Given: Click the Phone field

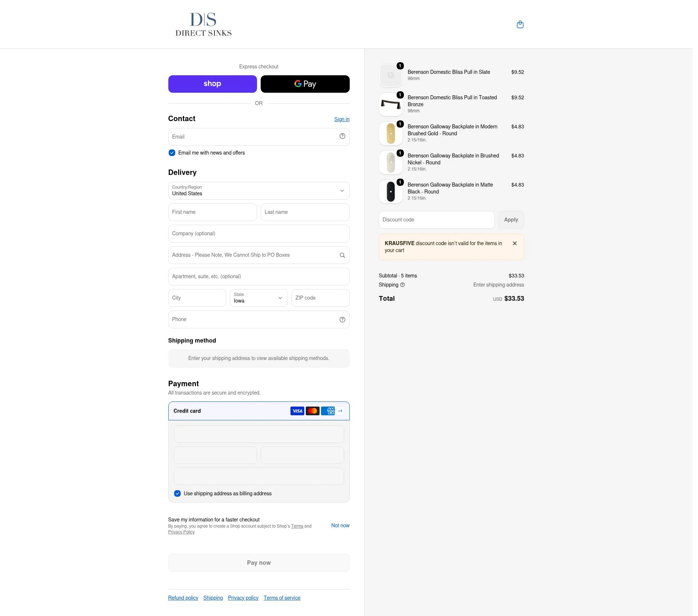Looking at the screenshot, I should [259, 320].
